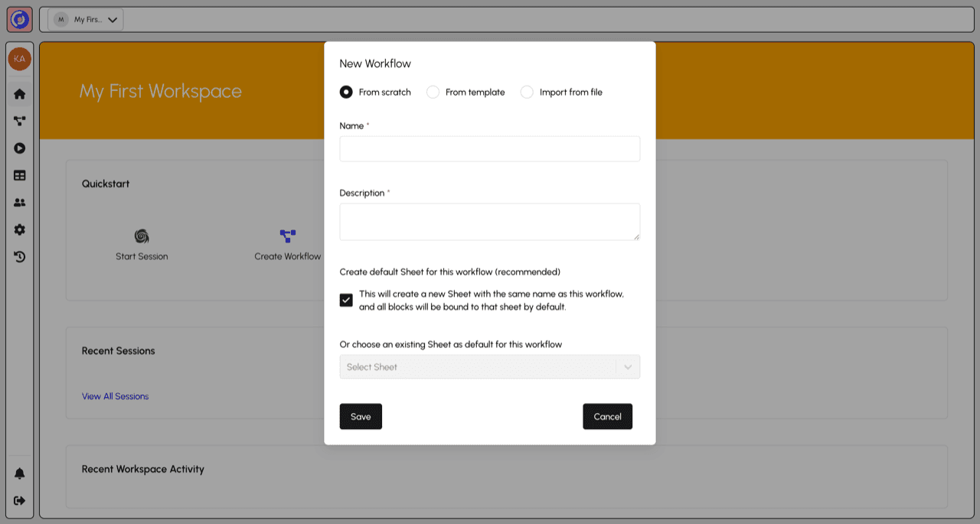Select the From template option
Viewport: 980px width, 524px height.
433,91
